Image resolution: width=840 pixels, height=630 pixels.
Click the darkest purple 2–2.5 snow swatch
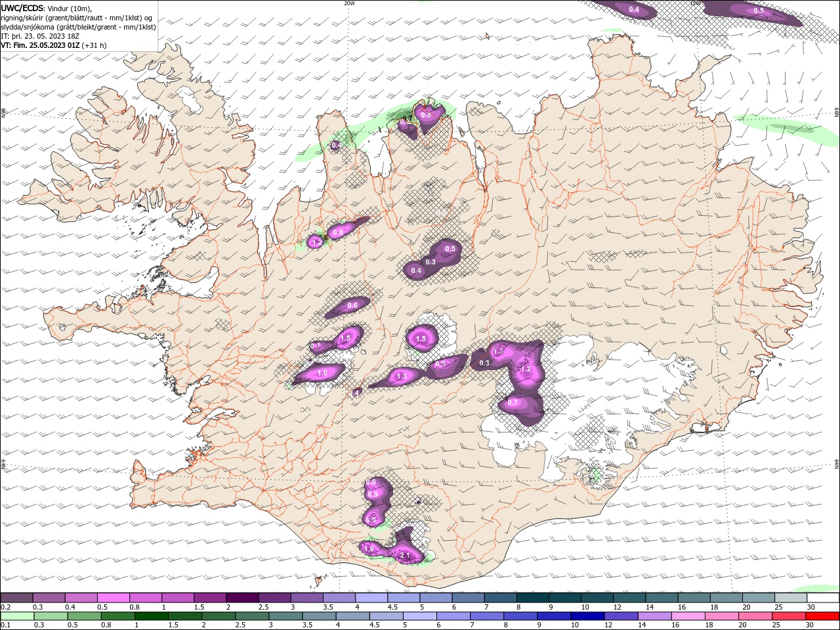click(x=241, y=598)
